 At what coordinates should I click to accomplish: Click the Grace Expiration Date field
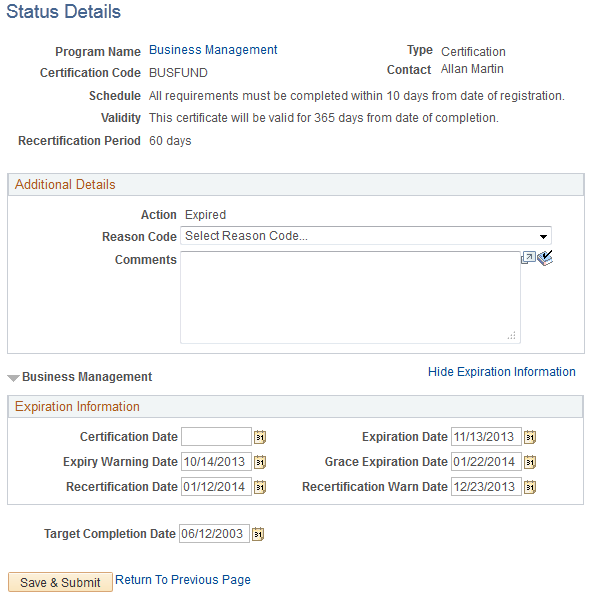pos(486,461)
